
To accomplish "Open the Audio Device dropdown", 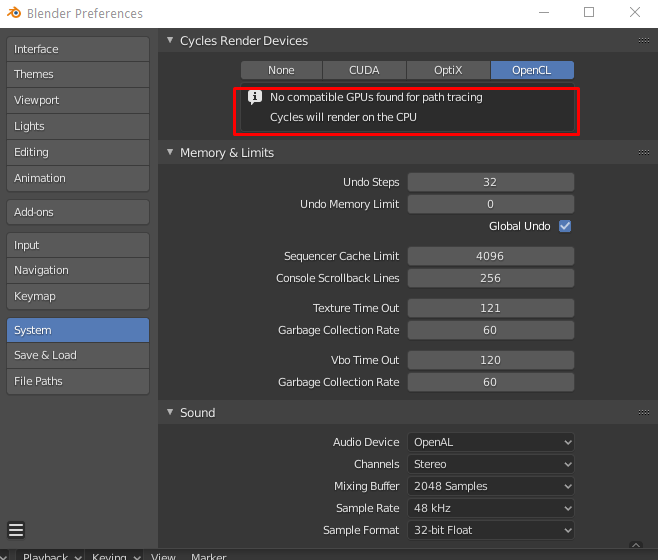I will tap(491, 442).
